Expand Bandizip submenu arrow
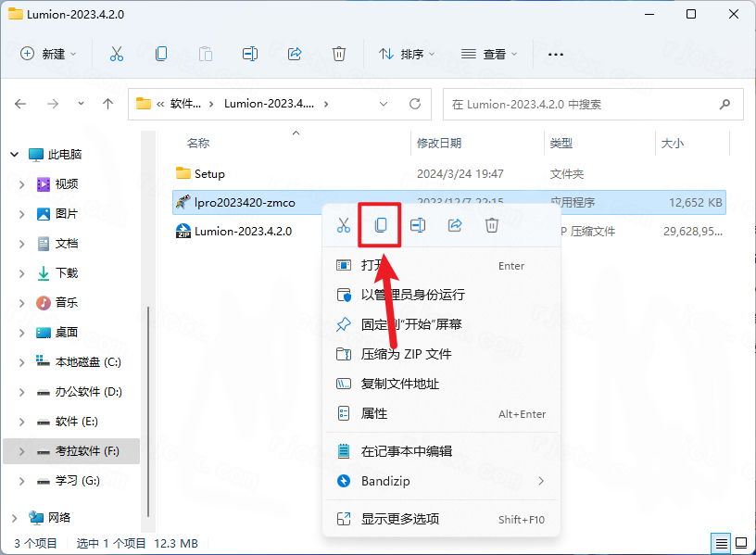The image size is (756, 555). pyautogui.click(x=541, y=481)
